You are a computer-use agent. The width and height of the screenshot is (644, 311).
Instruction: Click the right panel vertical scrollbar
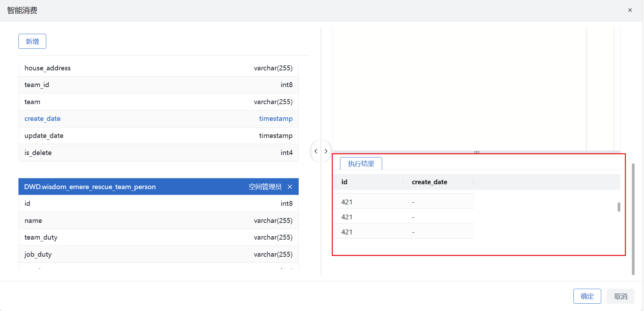pos(633,219)
